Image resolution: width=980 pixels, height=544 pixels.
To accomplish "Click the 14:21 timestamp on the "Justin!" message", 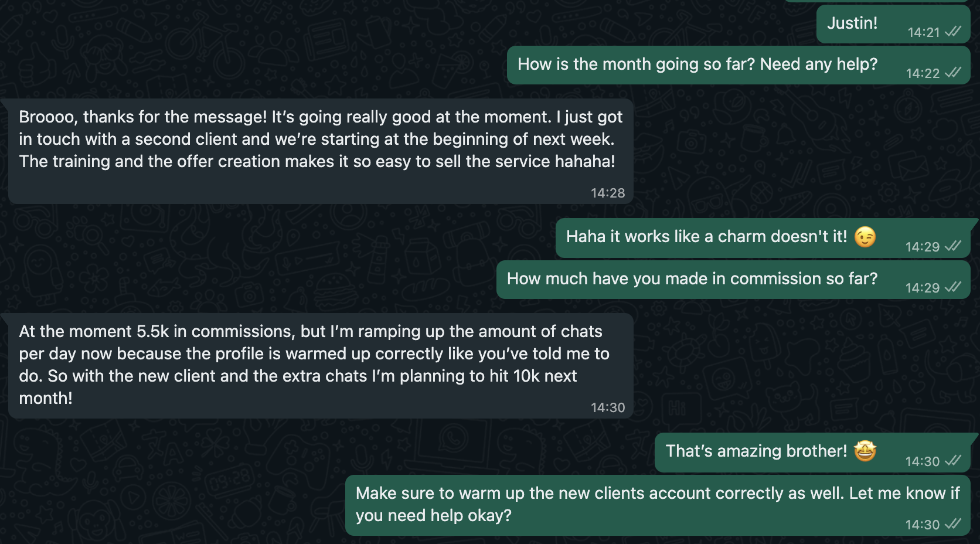I will (923, 32).
